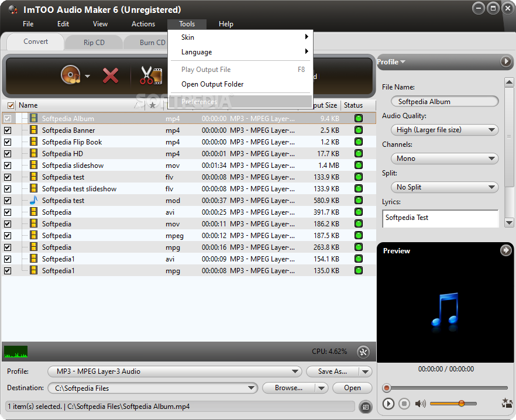
Task: Uncheck the Softpedia test flv checkbox
Action: pos(8,177)
